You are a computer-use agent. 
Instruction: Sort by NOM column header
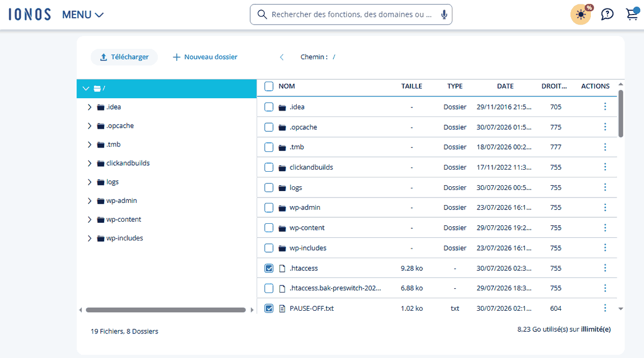(287, 86)
